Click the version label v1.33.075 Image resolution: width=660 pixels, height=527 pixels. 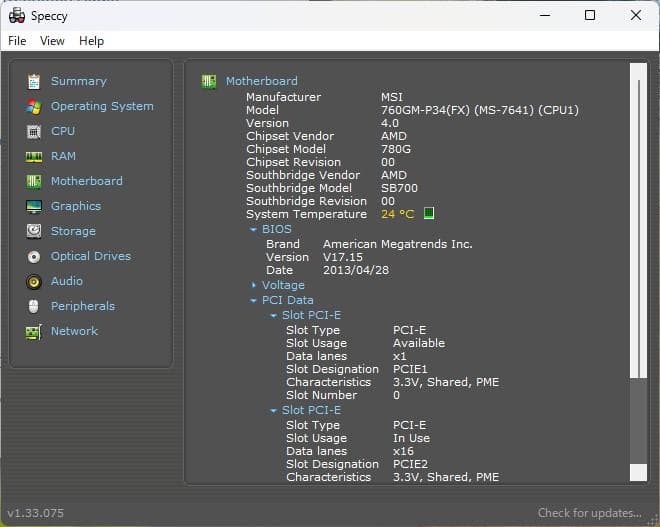(x=36, y=513)
